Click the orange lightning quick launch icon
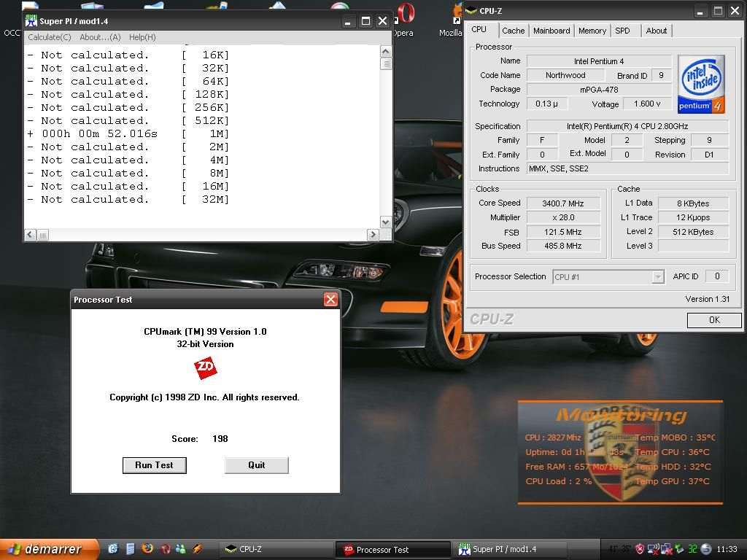Image resolution: width=747 pixels, height=560 pixels. tap(198, 548)
